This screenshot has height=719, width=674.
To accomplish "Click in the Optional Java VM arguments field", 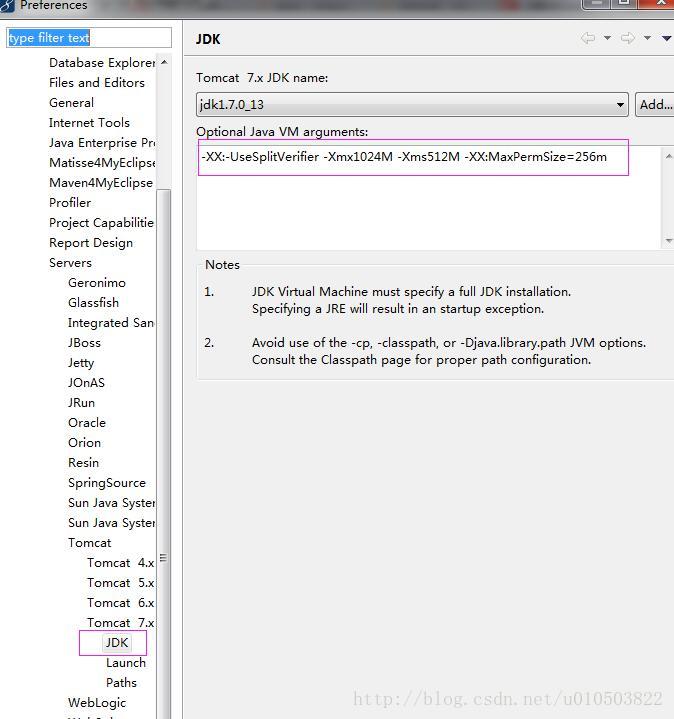I will pyautogui.click(x=429, y=198).
